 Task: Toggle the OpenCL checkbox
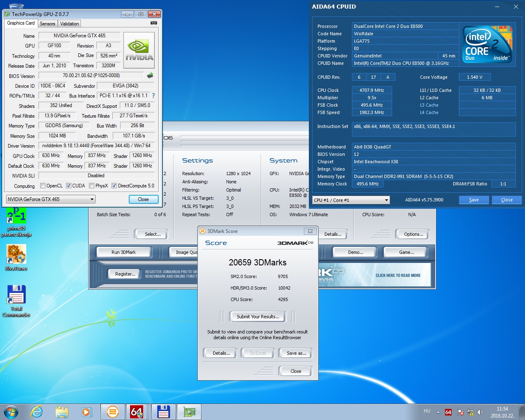43,186
